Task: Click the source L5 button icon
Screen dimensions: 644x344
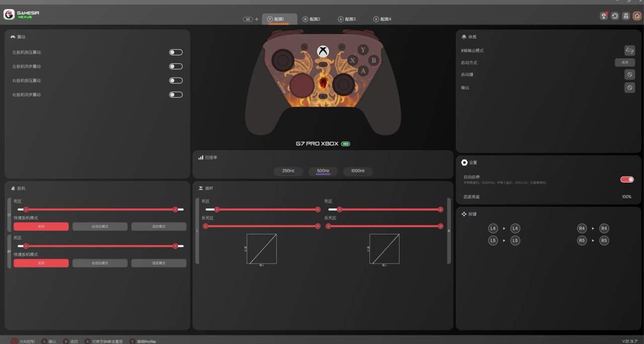Action: (493, 240)
